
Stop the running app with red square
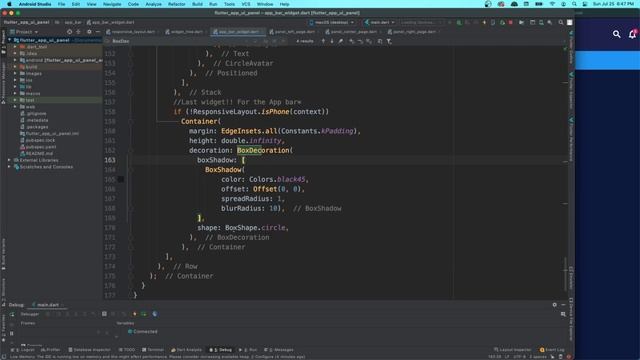[x=511, y=22]
